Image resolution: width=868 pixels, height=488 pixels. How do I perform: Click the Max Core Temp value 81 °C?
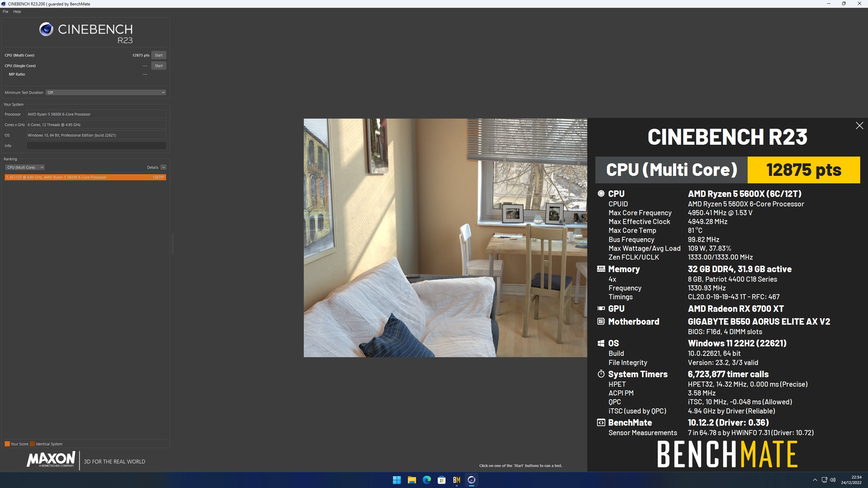click(695, 230)
